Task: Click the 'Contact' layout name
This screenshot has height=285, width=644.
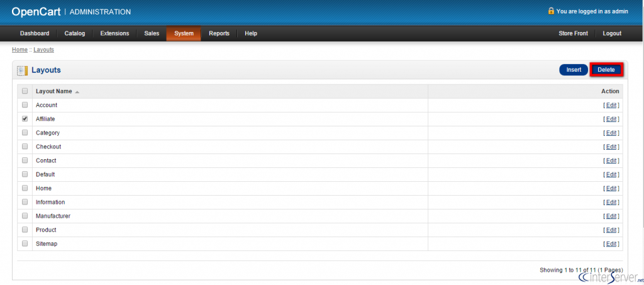Action: tap(46, 160)
